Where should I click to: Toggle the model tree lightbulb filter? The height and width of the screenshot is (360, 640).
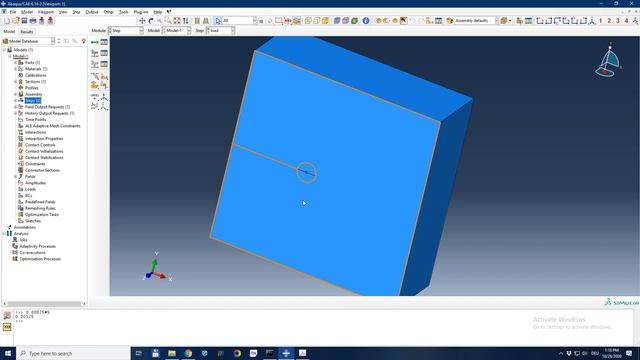pyautogui.click(x=84, y=41)
